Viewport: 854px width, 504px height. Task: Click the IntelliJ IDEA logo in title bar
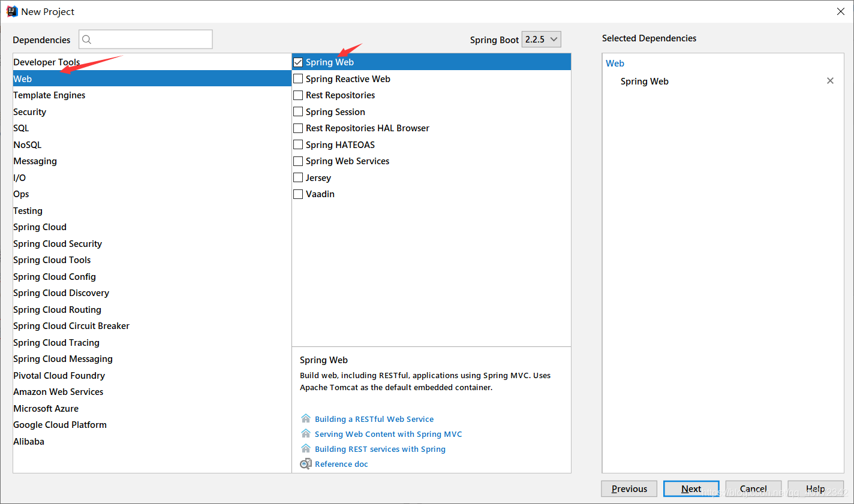pos(12,11)
